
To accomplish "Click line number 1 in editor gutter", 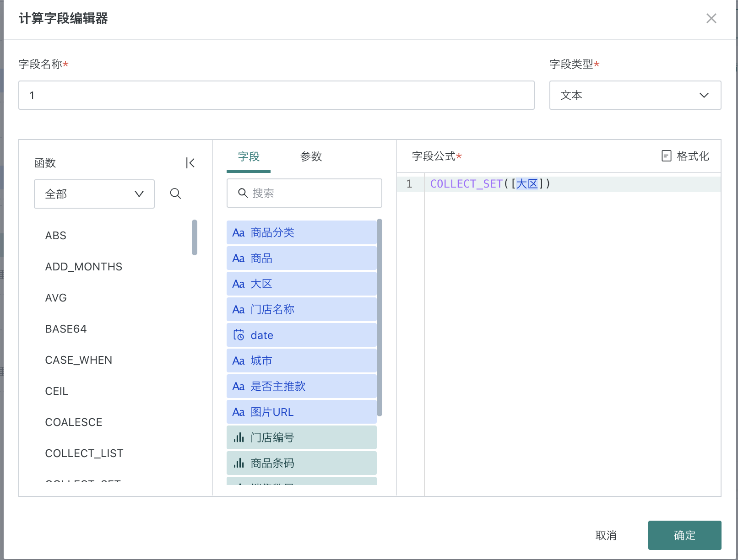I will [x=409, y=184].
